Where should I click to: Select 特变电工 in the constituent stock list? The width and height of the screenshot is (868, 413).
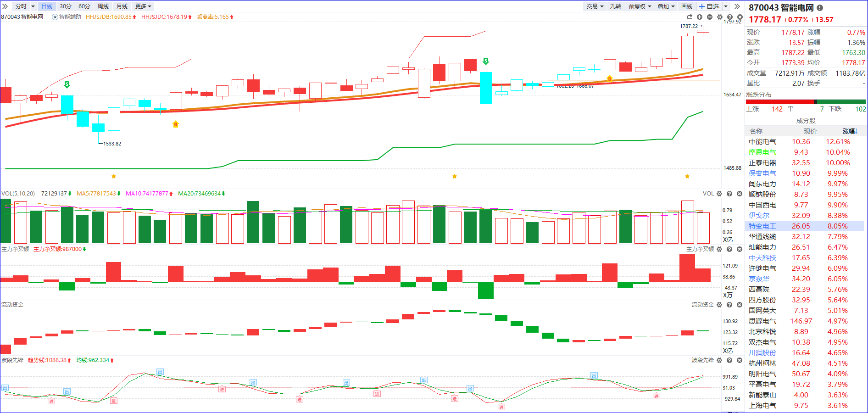(762, 226)
